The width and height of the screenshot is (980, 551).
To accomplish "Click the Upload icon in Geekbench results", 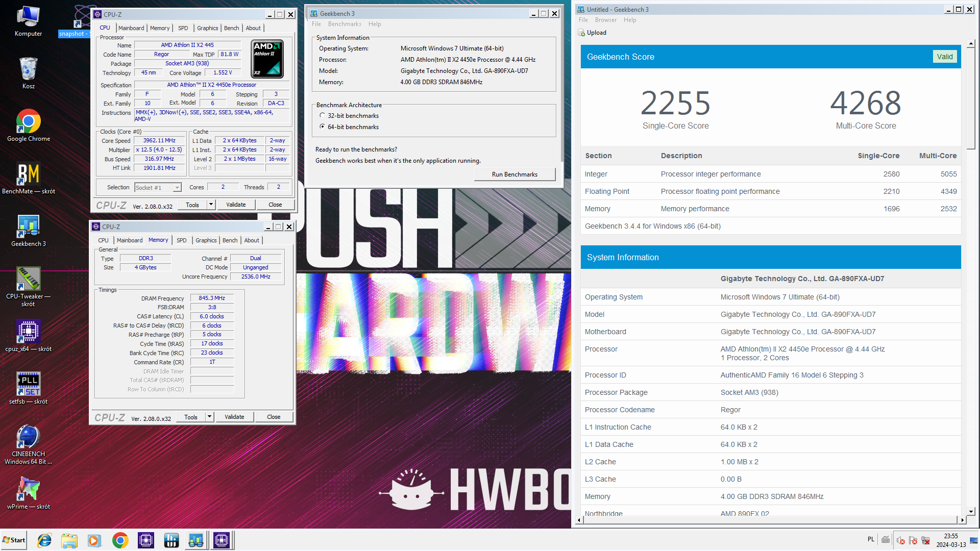I will 581,33.
